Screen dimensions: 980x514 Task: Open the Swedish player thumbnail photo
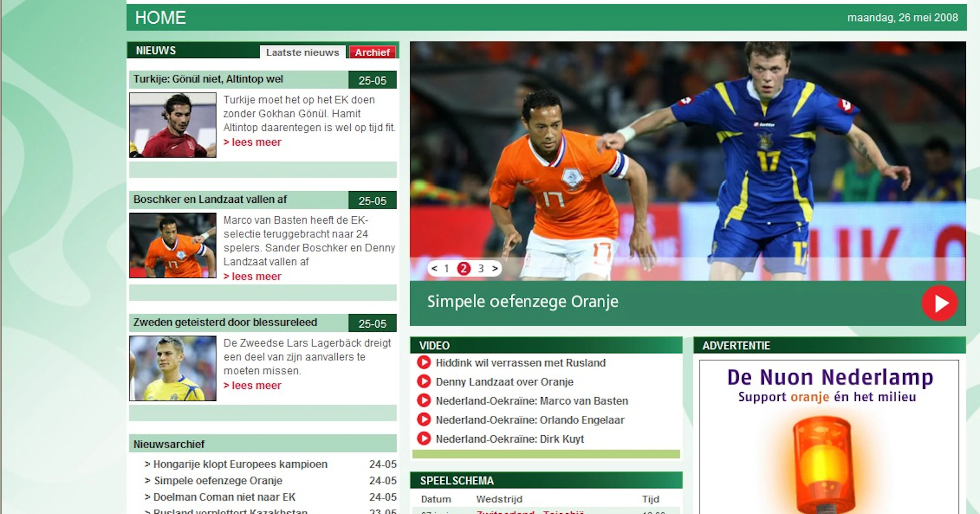(x=173, y=368)
